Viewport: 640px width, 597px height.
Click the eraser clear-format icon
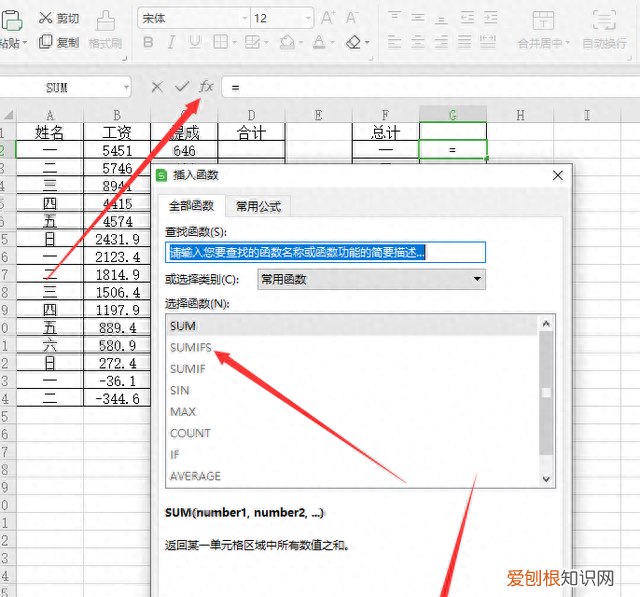coord(353,42)
